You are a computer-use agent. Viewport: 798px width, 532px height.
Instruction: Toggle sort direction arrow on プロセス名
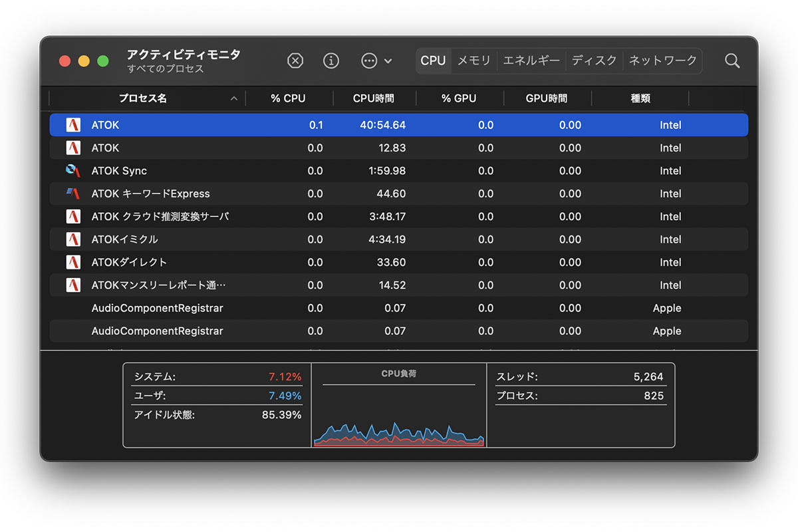point(233,98)
